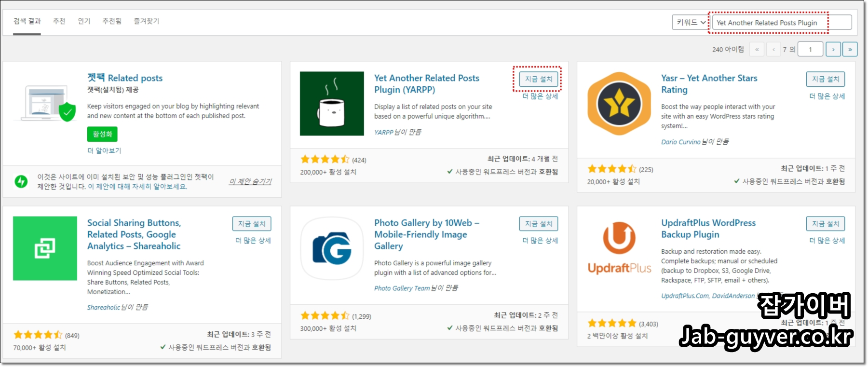The height and width of the screenshot is (367, 868).
Task: Open Photo Gallery by 10Web title link
Action: pyautogui.click(x=427, y=234)
